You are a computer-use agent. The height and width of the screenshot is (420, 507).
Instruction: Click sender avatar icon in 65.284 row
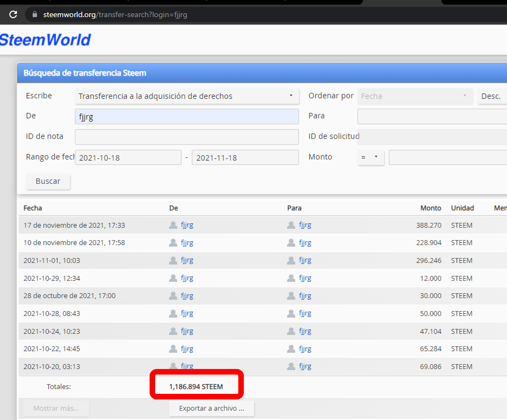point(173,348)
